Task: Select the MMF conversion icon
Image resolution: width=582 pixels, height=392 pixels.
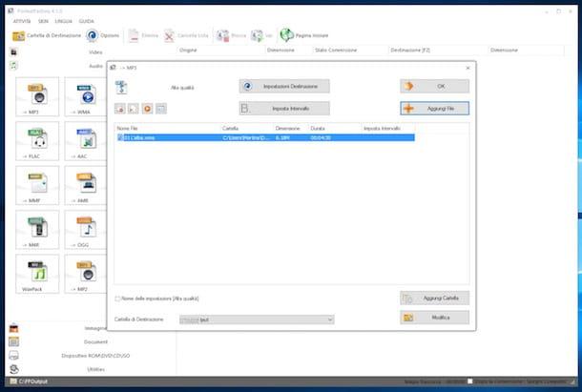Action: [x=37, y=185]
